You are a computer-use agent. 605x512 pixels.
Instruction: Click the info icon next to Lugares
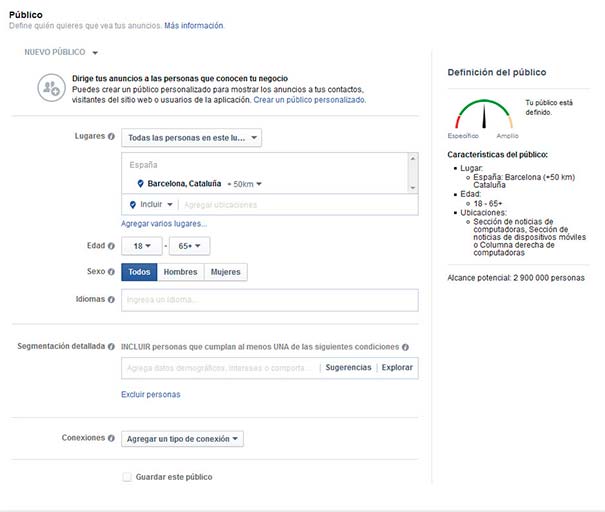click(x=111, y=136)
